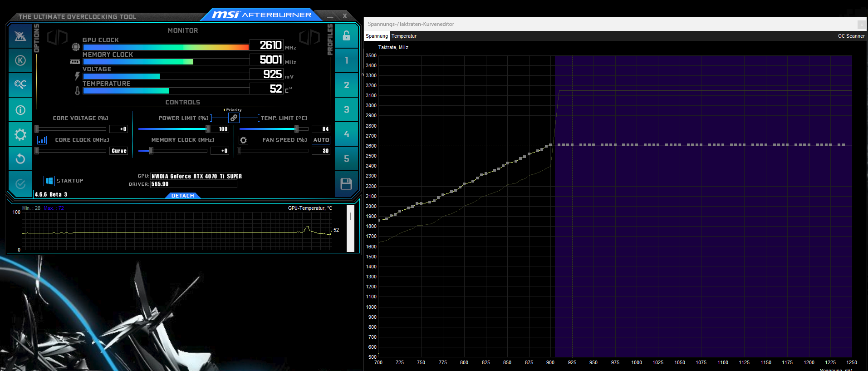The height and width of the screenshot is (371, 868).
Task: Launch the OC Scanner sidebar icon
Action: pyautogui.click(x=20, y=85)
